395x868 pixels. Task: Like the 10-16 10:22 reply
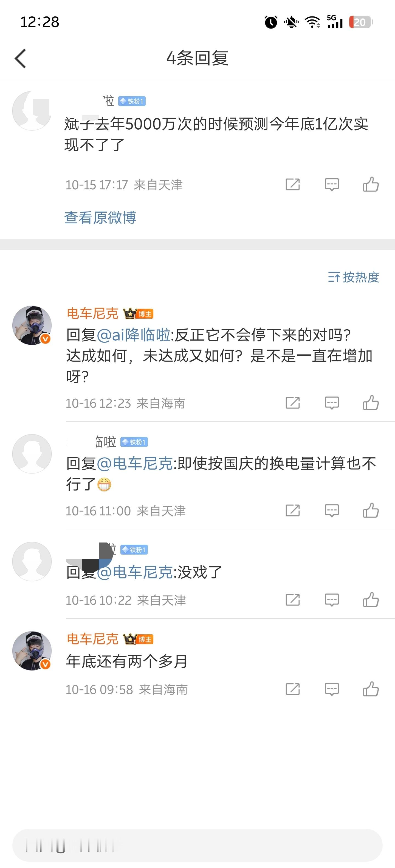click(371, 600)
